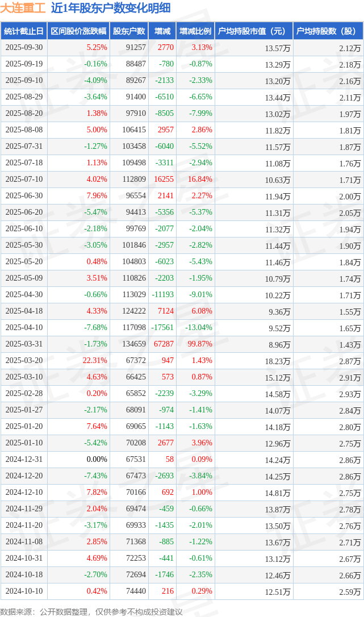Click the 18.23万 average holding value
Screen dimensions: 364x617
pos(278,361)
